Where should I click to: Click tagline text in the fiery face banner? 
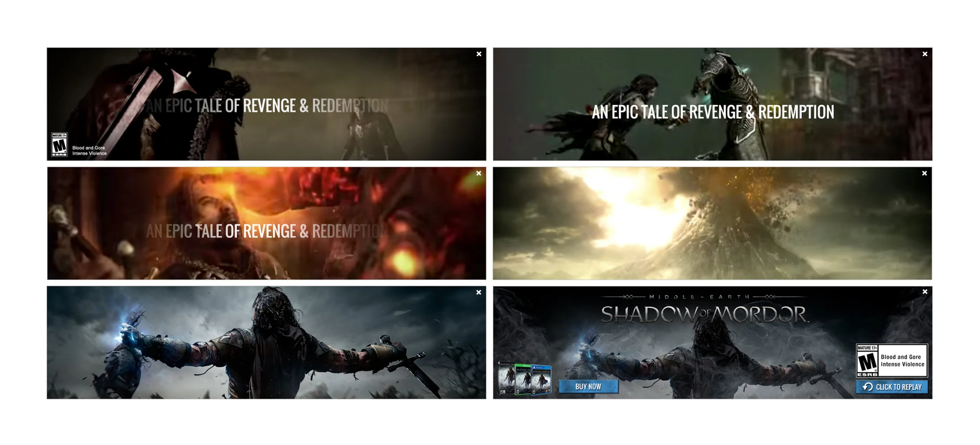coord(267,231)
